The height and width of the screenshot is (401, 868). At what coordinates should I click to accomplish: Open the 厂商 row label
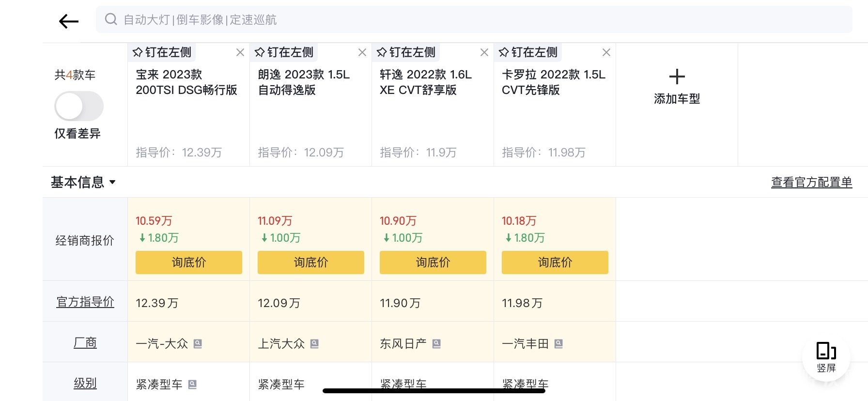[85, 342]
